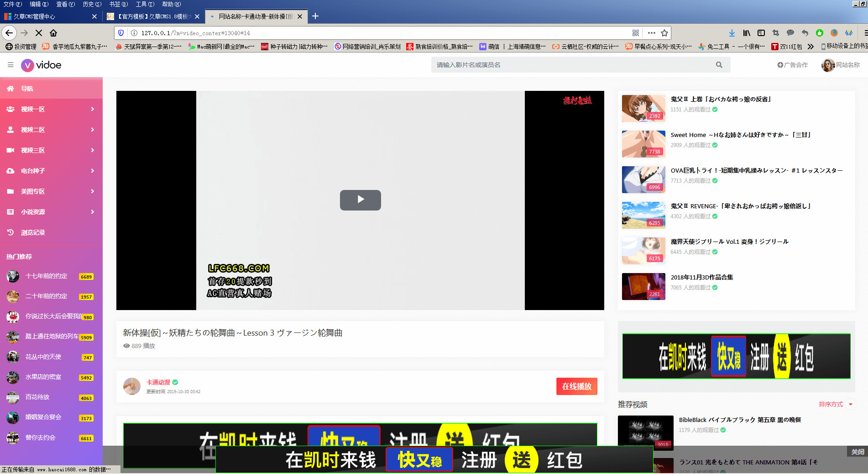Click the 美图专区 folder icon
Image resolution: width=868 pixels, height=474 pixels.
coord(10,191)
